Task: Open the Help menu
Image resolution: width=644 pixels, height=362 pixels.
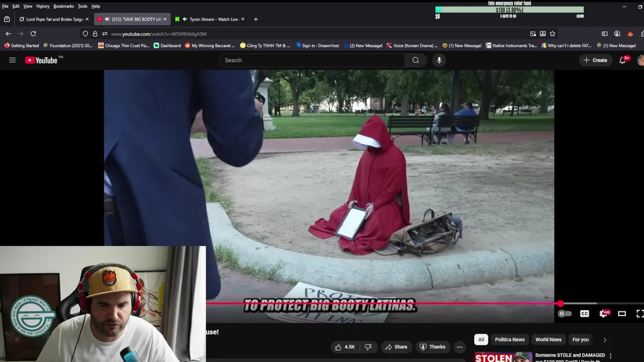Action: pyautogui.click(x=96, y=6)
